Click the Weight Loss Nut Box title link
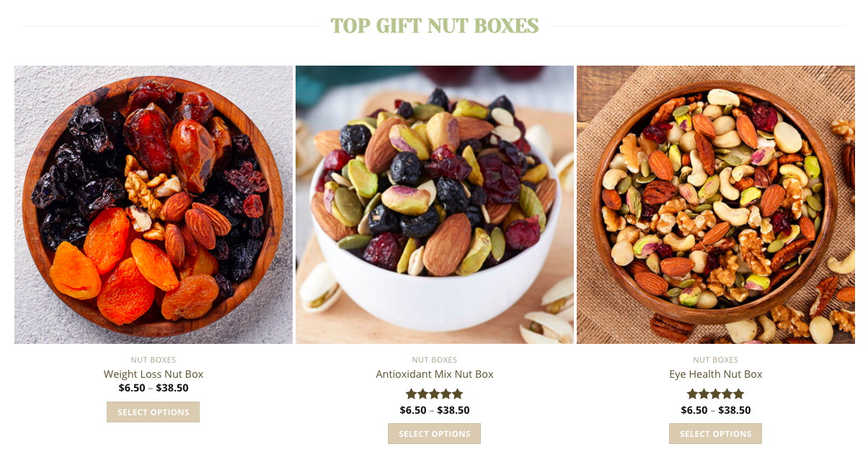 point(154,374)
